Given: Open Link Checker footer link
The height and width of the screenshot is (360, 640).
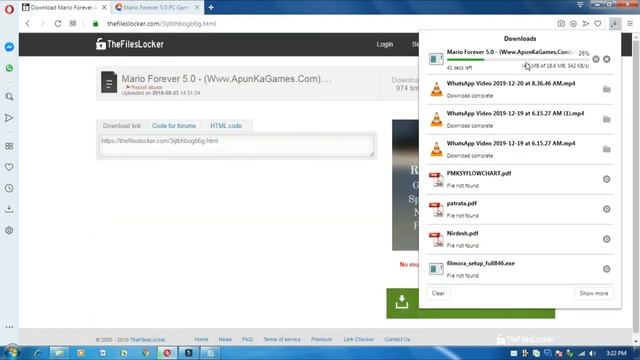Looking at the screenshot, I should (358, 339).
